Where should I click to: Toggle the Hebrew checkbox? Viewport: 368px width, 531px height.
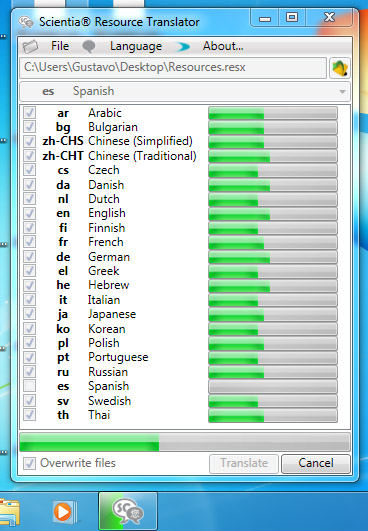point(29,285)
